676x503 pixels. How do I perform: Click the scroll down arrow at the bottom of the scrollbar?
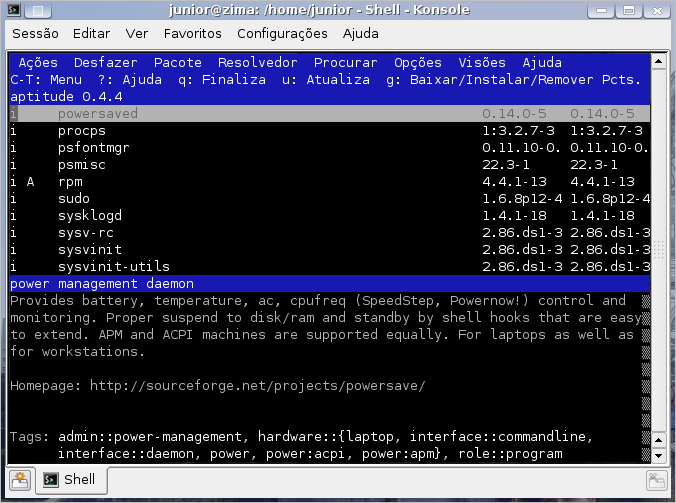pyautogui.click(x=658, y=456)
